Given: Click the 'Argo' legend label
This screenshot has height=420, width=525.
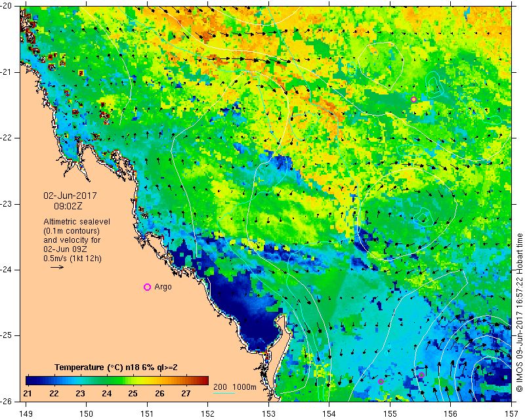Looking at the screenshot, I should [x=163, y=287].
